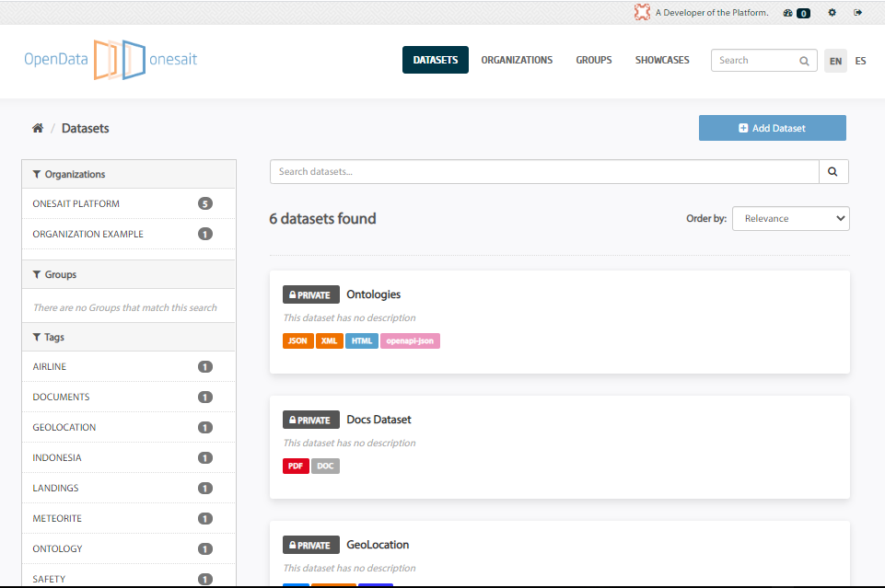The image size is (885, 588).
Task: Click the header search magnifier icon
Action: click(804, 61)
